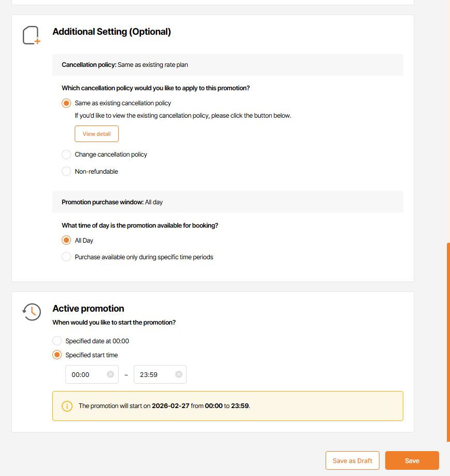Select All Day purchase window
The image size is (450, 476).
point(66,241)
